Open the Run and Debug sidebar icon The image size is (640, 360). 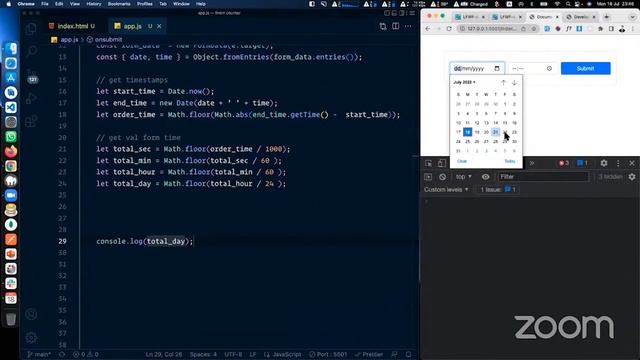point(31,98)
